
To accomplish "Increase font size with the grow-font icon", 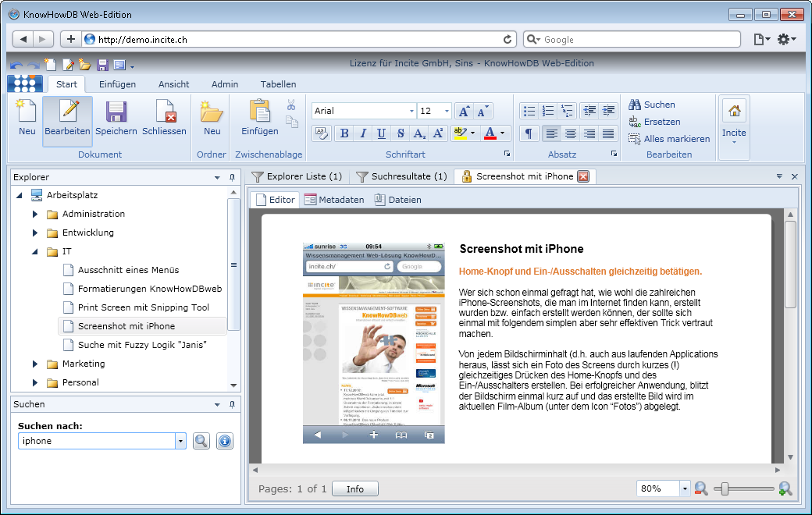I will [463, 111].
